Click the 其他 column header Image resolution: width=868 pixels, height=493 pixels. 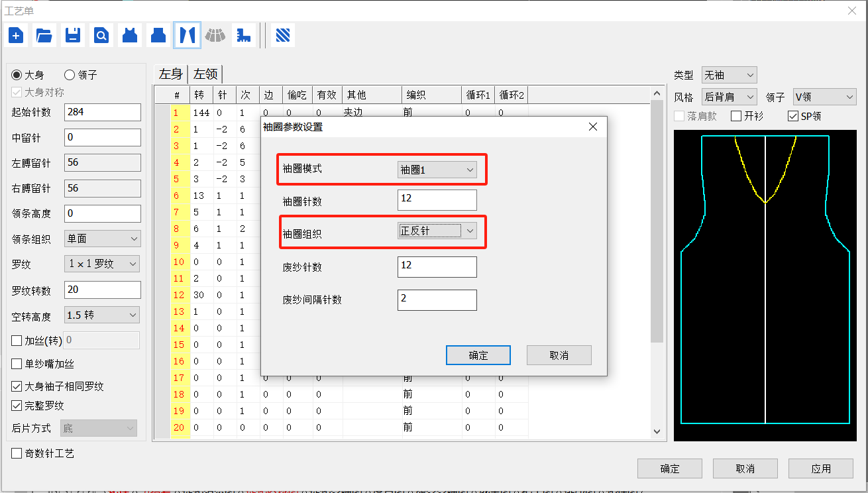click(372, 95)
